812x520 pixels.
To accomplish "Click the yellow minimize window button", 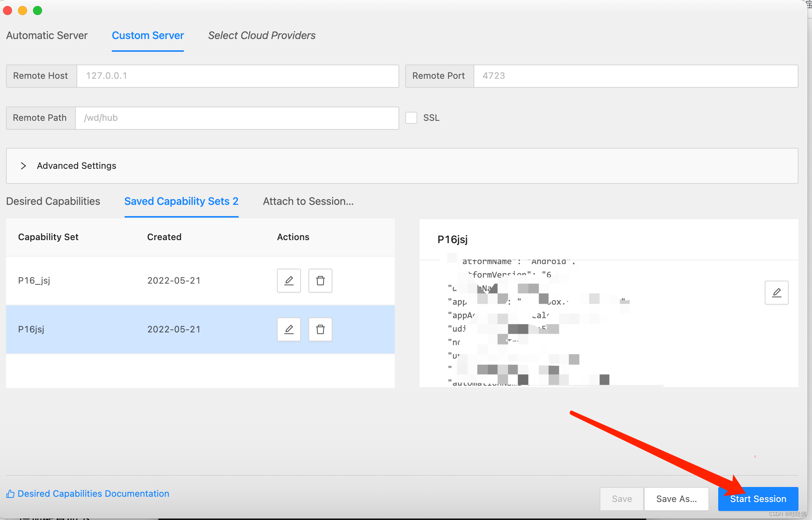I will tap(23, 11).
